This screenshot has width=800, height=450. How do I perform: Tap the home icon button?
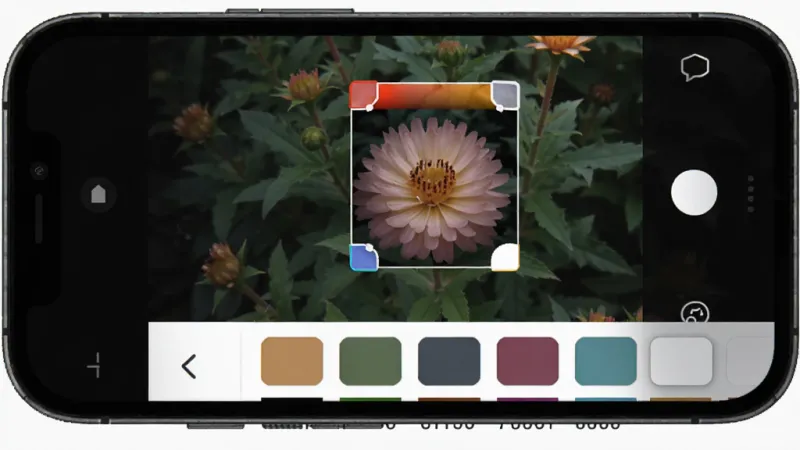[x=98, y=194]
